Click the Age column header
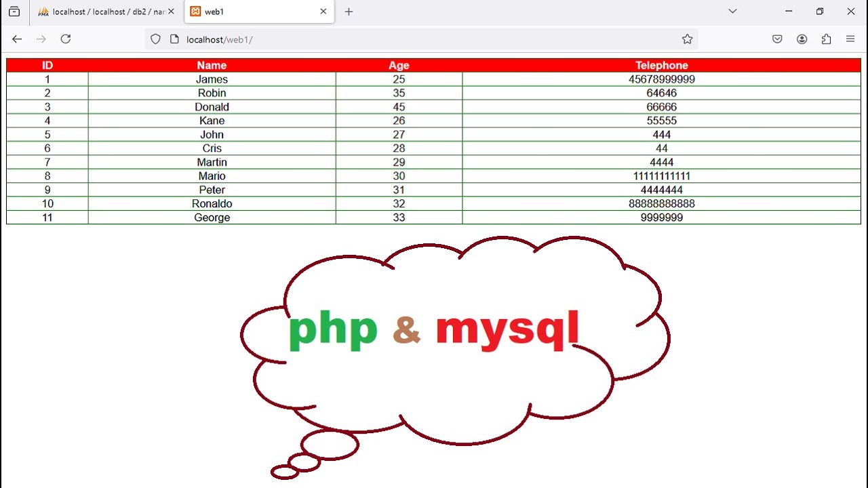 point(399,66)
